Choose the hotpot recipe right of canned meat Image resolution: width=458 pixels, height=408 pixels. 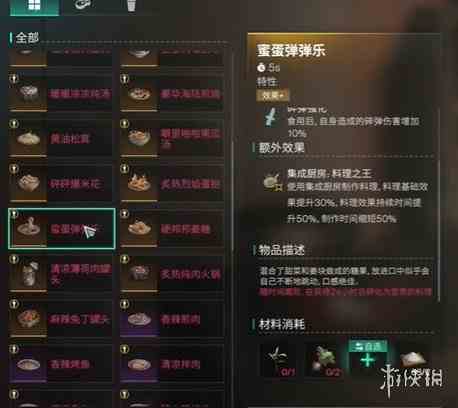click(x=172, y=274)
